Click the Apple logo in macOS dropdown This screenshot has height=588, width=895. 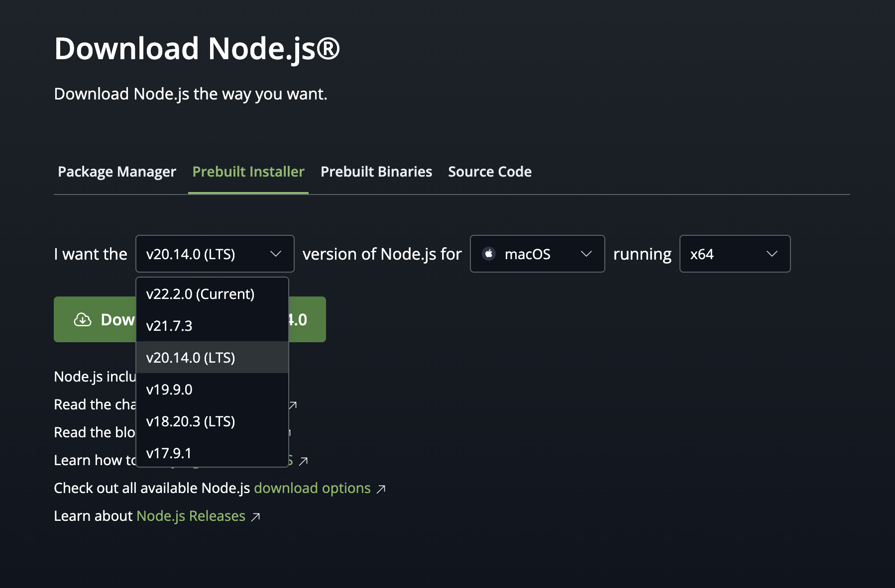pos(489,254)
